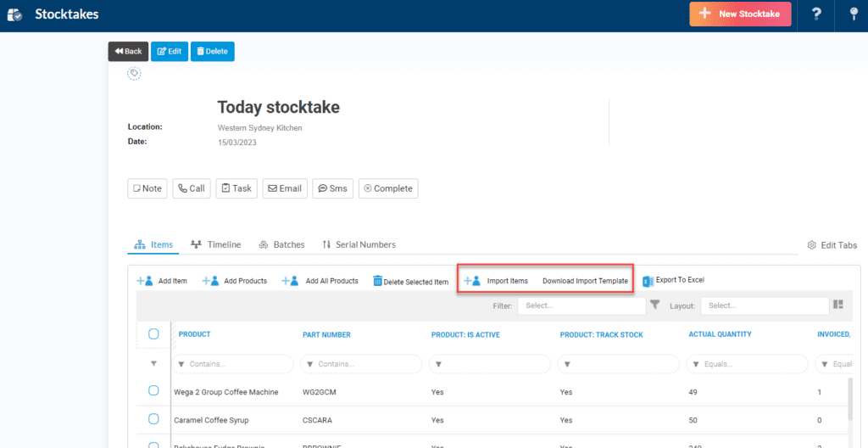Click the pin icon in top bar

pos(854,14)
